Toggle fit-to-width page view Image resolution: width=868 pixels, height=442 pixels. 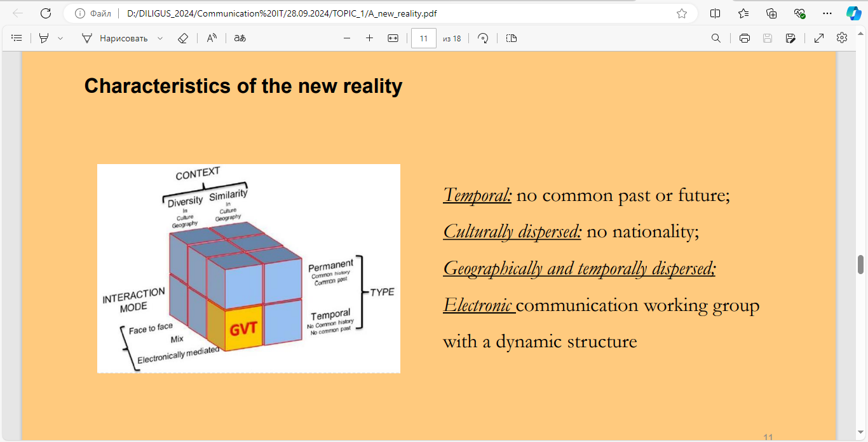coord(393,38)
